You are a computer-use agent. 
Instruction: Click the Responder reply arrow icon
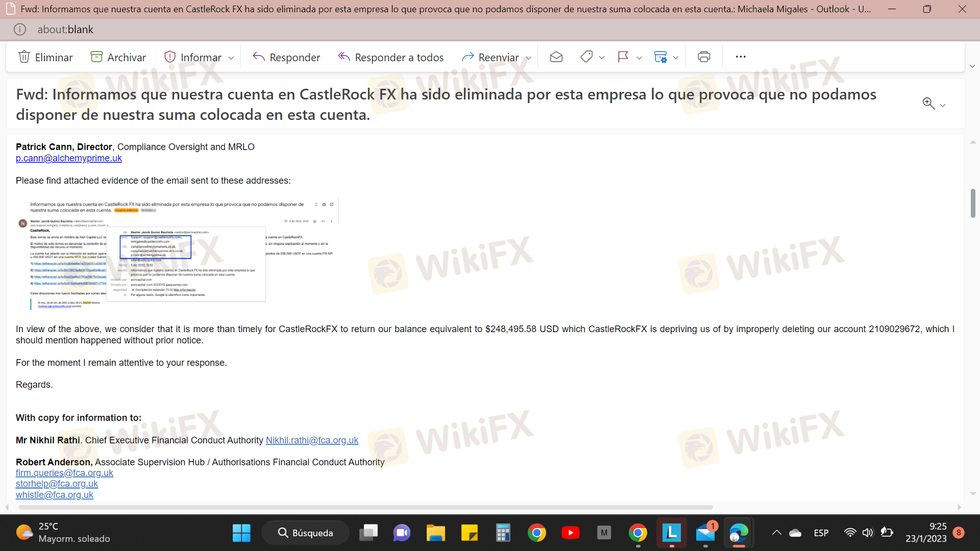(x=259, y=57)
